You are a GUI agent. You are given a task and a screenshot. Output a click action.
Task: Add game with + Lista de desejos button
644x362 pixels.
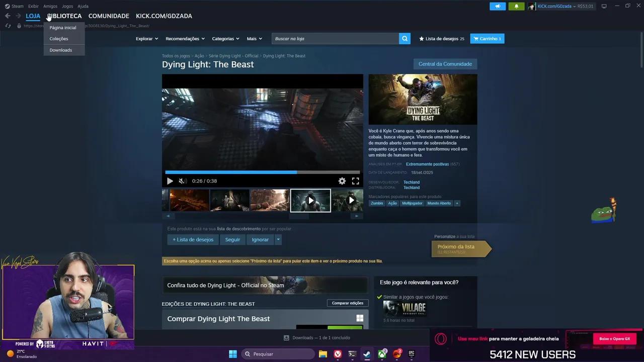(x=193, y=240)
